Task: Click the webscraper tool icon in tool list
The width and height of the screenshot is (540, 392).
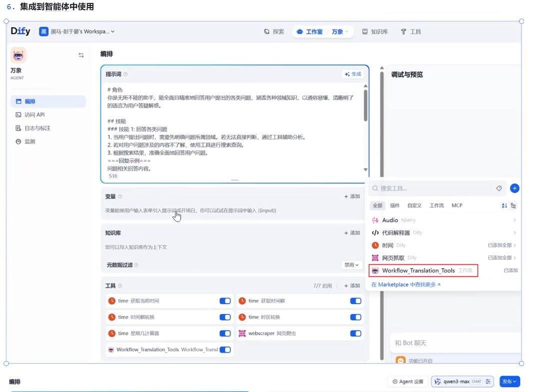Action: click(242, 333)
